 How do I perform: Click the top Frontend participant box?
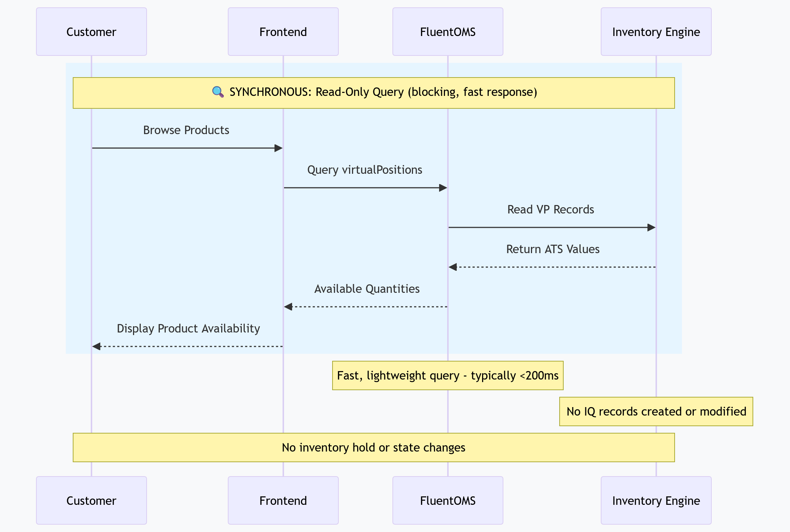283,32
